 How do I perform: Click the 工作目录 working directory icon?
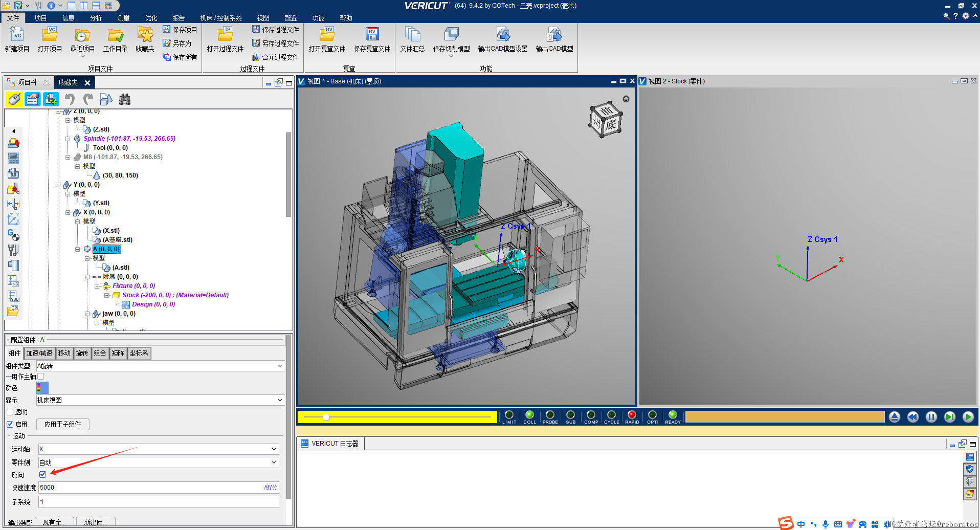[x=116, y=35]
